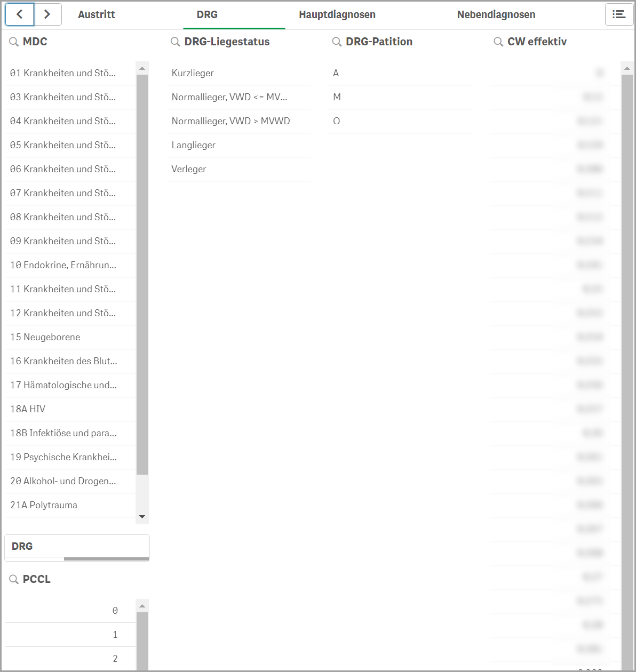
Task: Open the Nebendiagnosen tab
Action: point(496,14)
